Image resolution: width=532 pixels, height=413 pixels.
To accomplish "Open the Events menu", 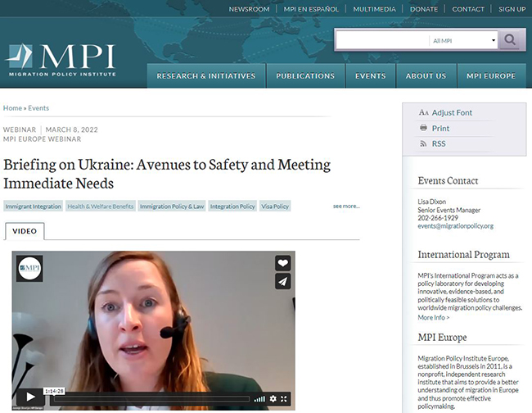I will [x=371, y=75].
